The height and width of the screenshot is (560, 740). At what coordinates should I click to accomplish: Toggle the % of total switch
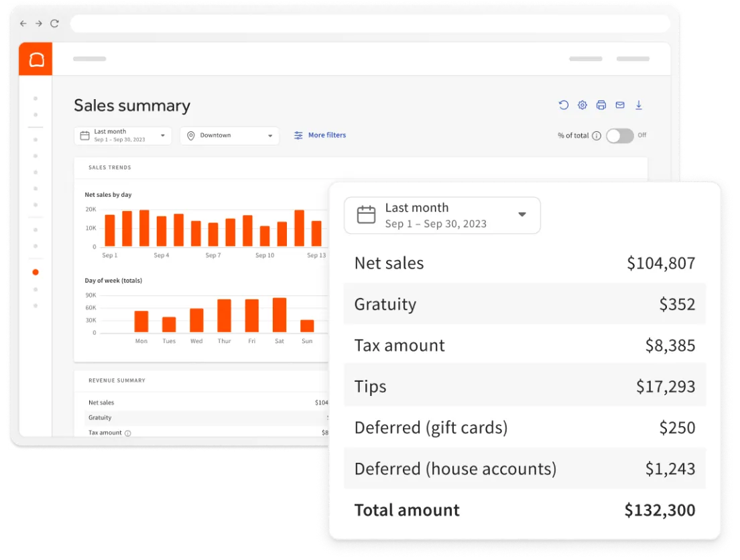[619, 136]
